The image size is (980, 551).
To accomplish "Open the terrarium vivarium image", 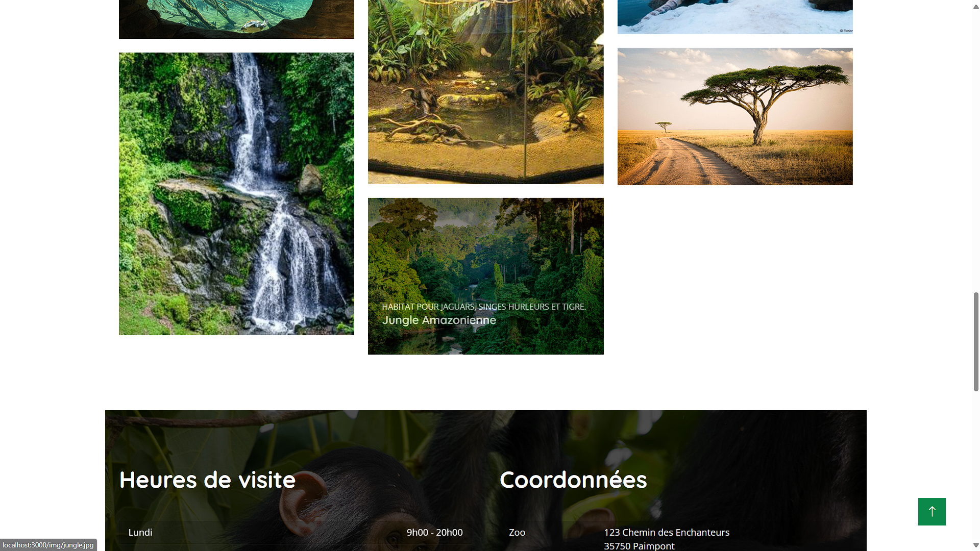I will point(485,92).
